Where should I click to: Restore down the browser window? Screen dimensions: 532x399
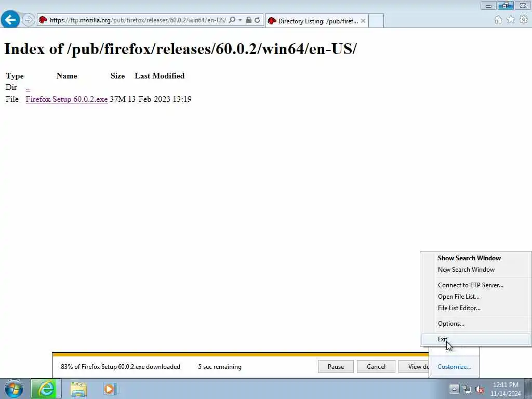506,5
